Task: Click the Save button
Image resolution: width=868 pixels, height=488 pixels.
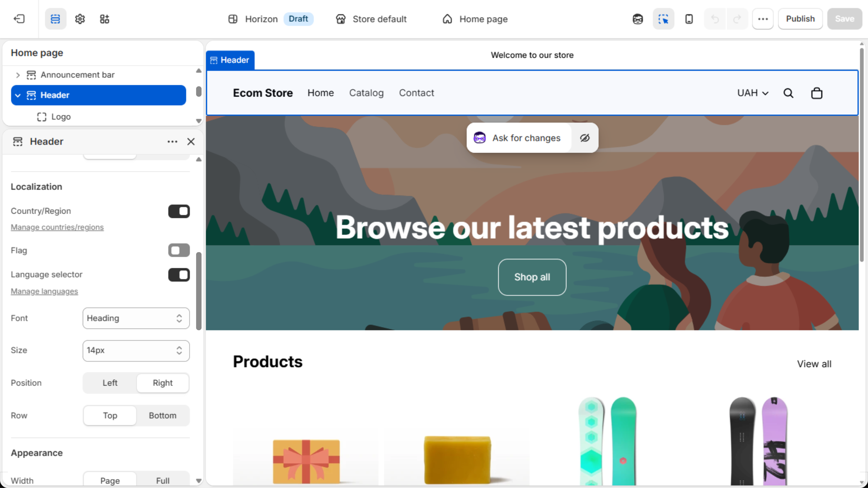Action: [844, 19]
